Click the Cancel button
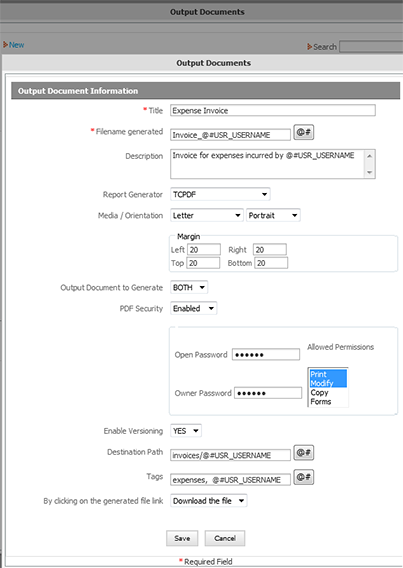Image resolution: width=403 pixels, height=568 pixels. click(x=225, y=538)
